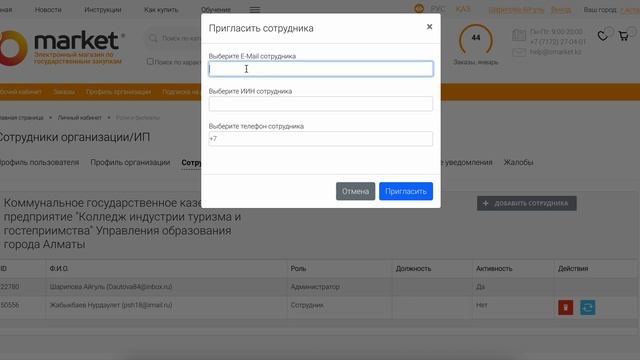Delete employee 50556 with red trash icon
Image resolution: width=640 pixels, height=360 pixels.
[x=566, y=307]
